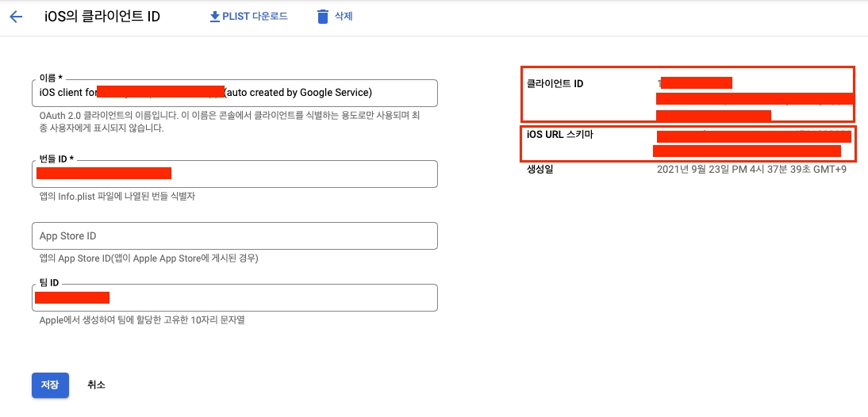Click the App Store ID field
Screen dimensions: 868x417
(x=236, y=236)
